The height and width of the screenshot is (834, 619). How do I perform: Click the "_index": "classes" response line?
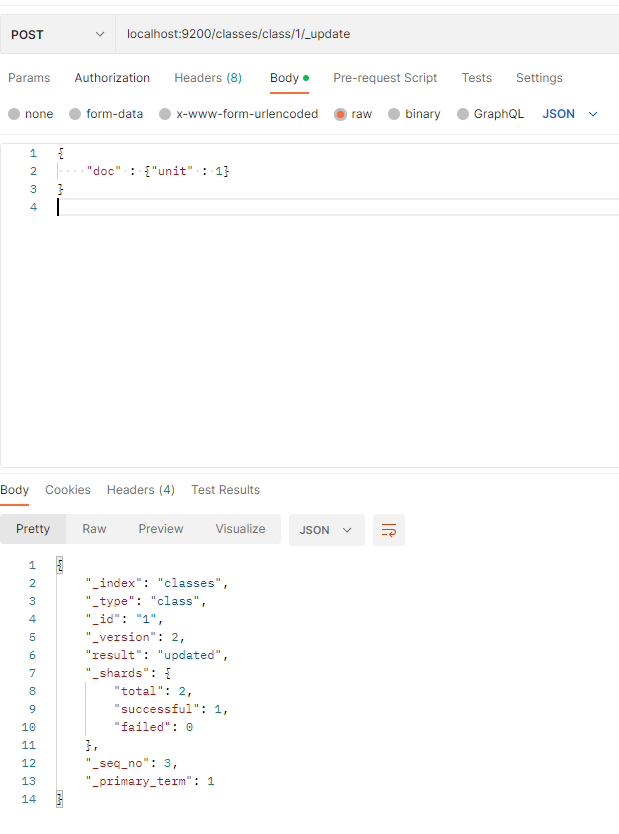point(157,583)
